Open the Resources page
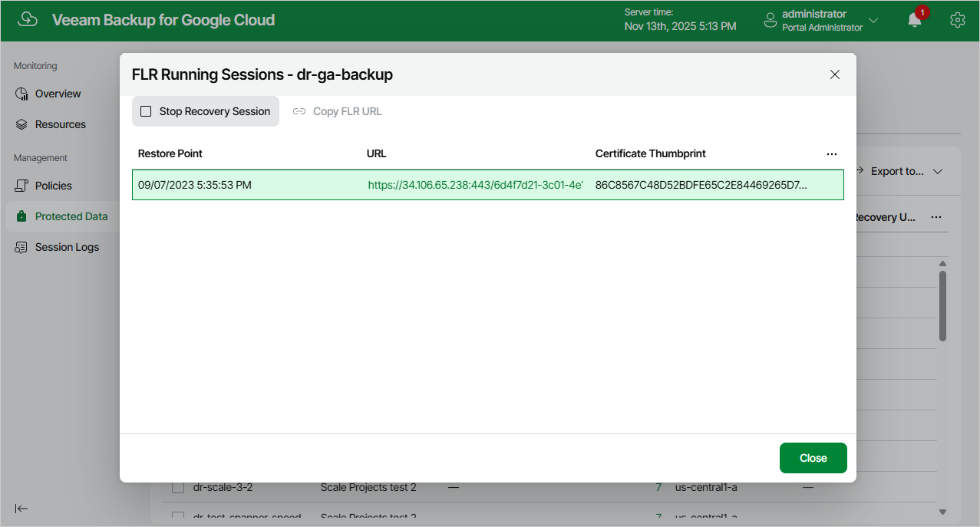This screenshot has width=980, height=527. [60, 124]
